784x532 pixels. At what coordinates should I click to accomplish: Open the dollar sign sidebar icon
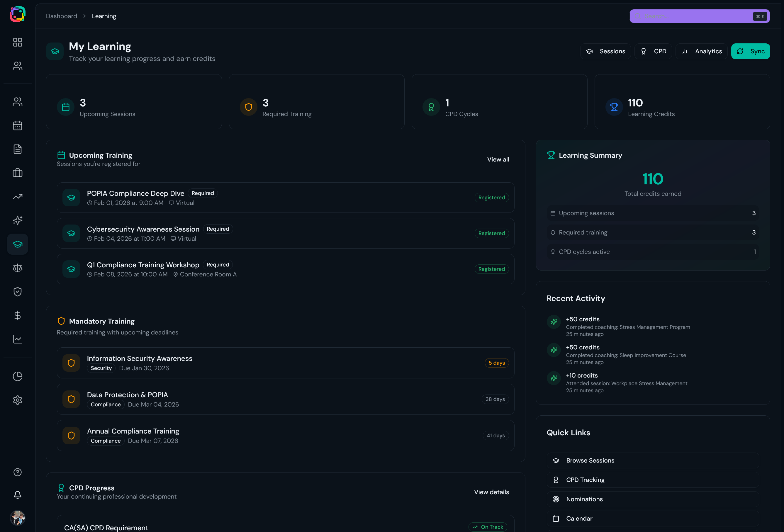(x=18, y=315)
